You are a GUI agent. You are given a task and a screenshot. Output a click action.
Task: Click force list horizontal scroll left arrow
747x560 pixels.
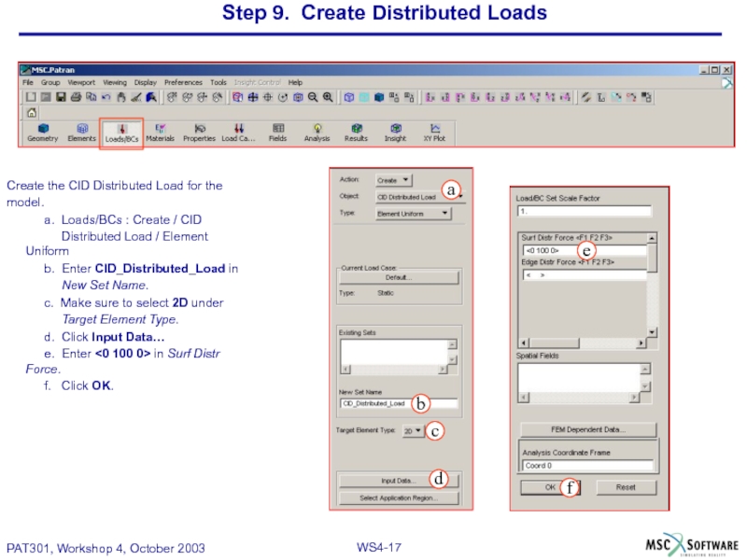(x=524, y=343)
